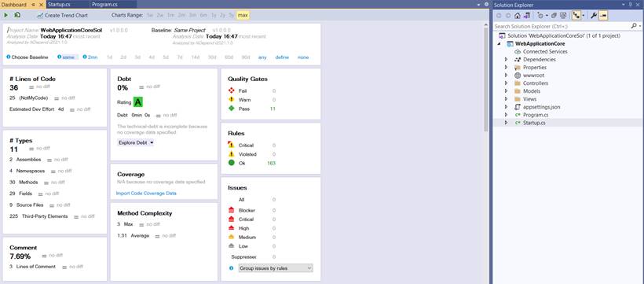Click the Blocker issues icon

point(231,210)
